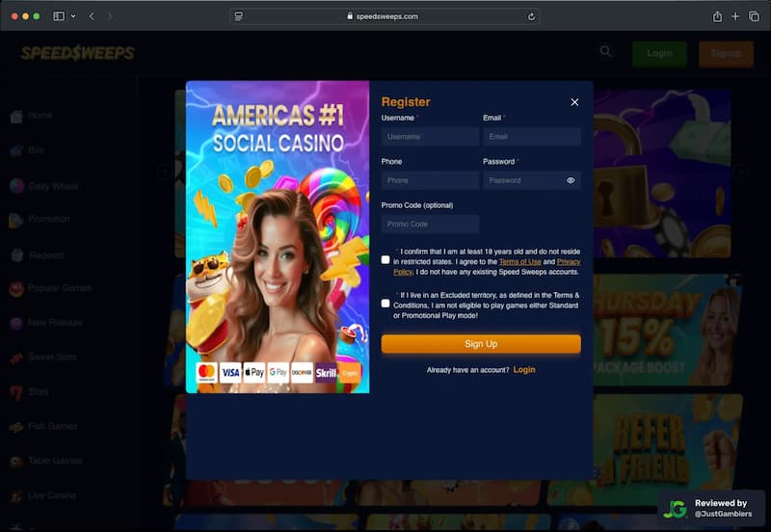Click the Discover payment logo

302,373
